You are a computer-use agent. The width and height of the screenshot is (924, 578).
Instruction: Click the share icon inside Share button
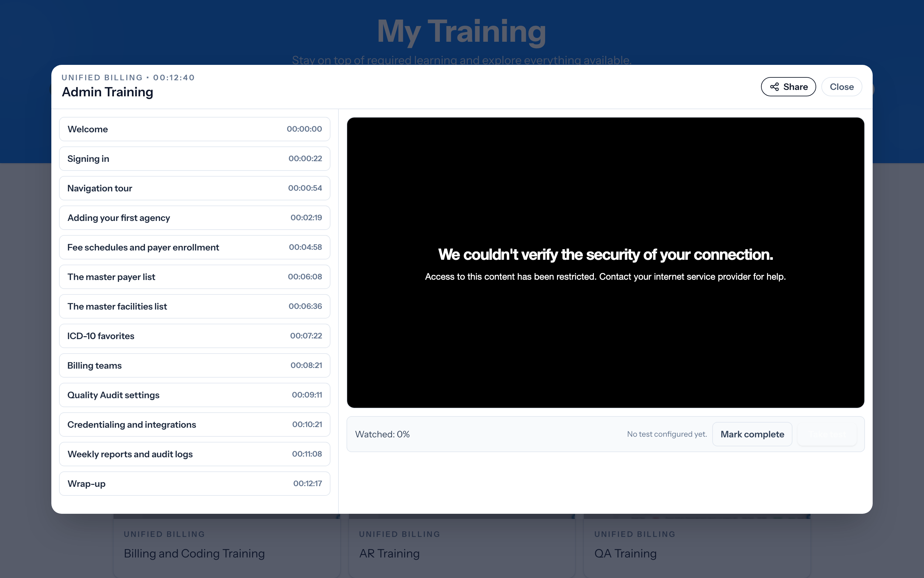tap(774, 87)
